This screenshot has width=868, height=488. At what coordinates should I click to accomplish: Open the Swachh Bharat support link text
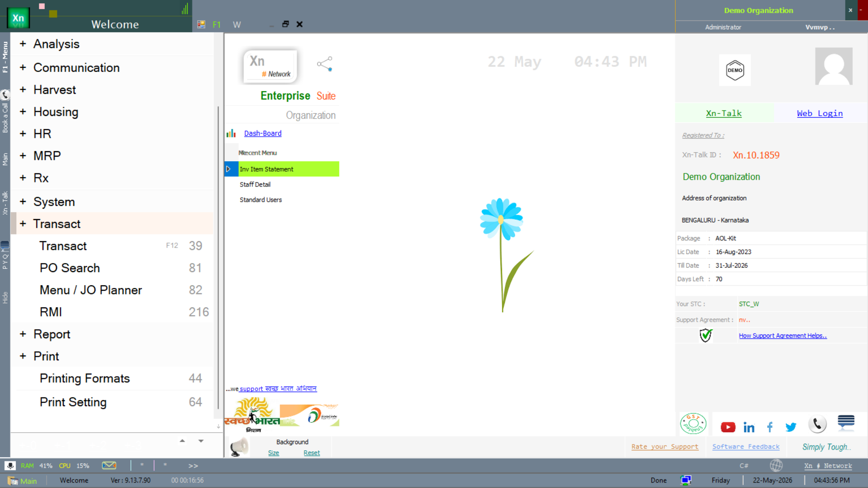[x=278, y=388]
